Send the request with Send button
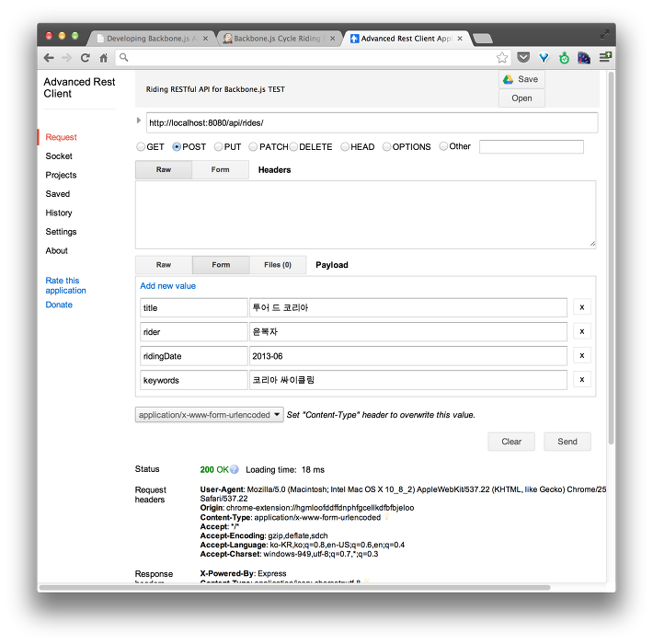 [567, 442]
